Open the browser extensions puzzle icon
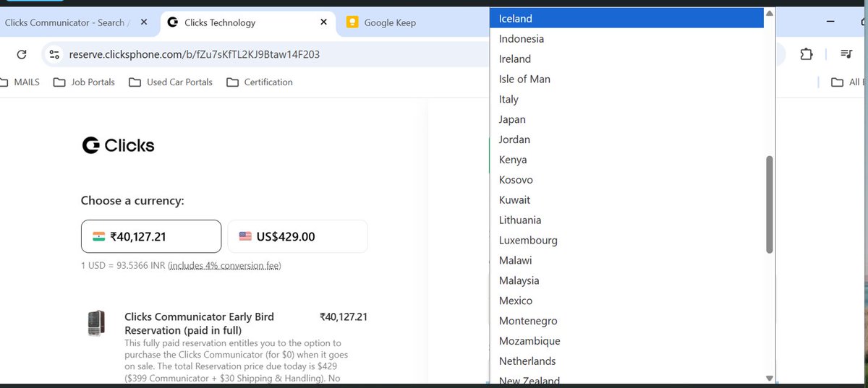Viewport: 868px width, 388px height. click(x=807, y=54)
